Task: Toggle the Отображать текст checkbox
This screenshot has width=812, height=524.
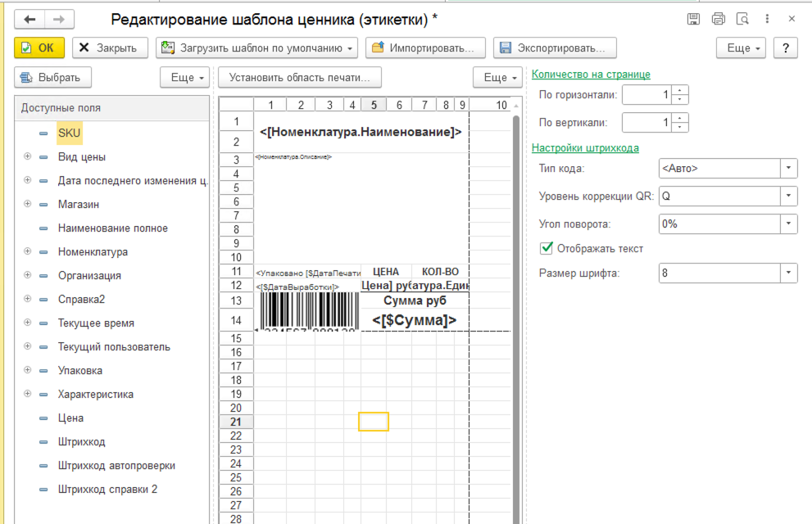Action: tap(547, 248)
